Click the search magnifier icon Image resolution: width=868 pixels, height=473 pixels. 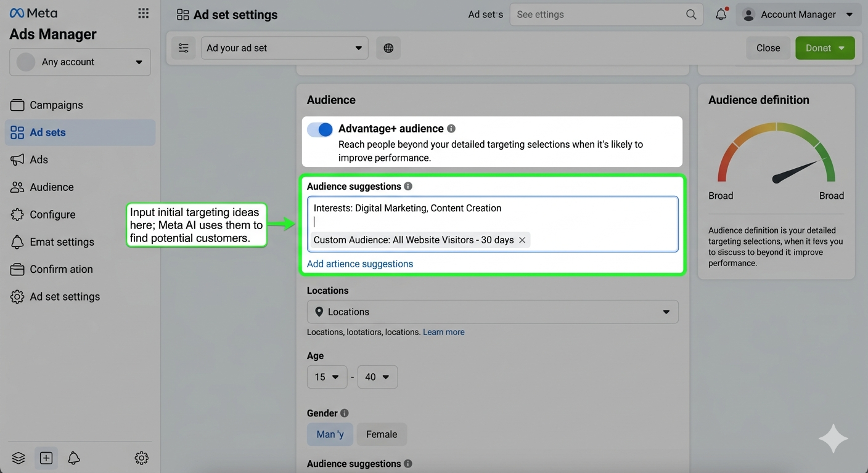691,14
